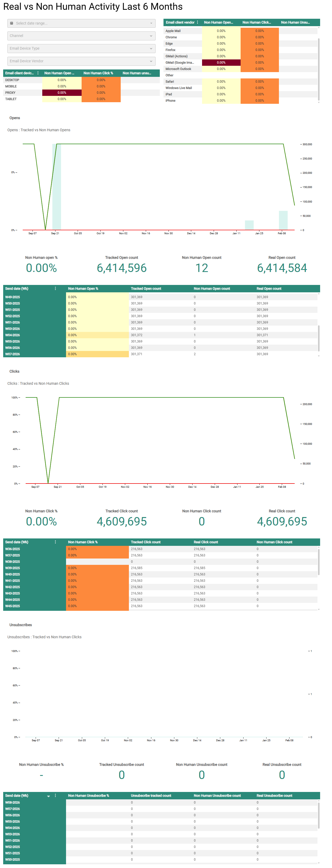Expand the Email Device Type dropdown
This screenshot has width=332, height=868.
pyautogui.click(x=81, y=49)
